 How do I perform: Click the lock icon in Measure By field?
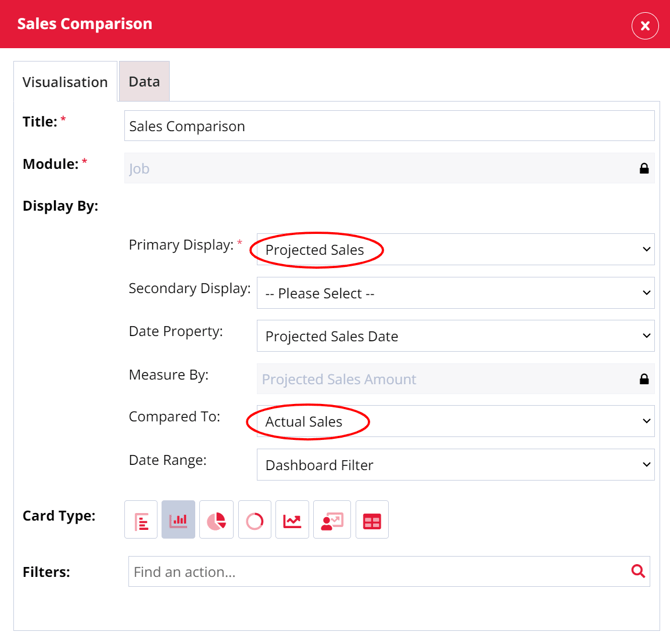[x=644, y=379]
